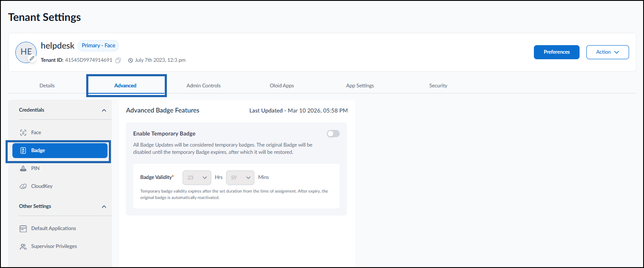The width and height of the screenshot is (644, 268).
Task: Open the Mins dropdown showing 59
Action: click(x=240, y=177)
